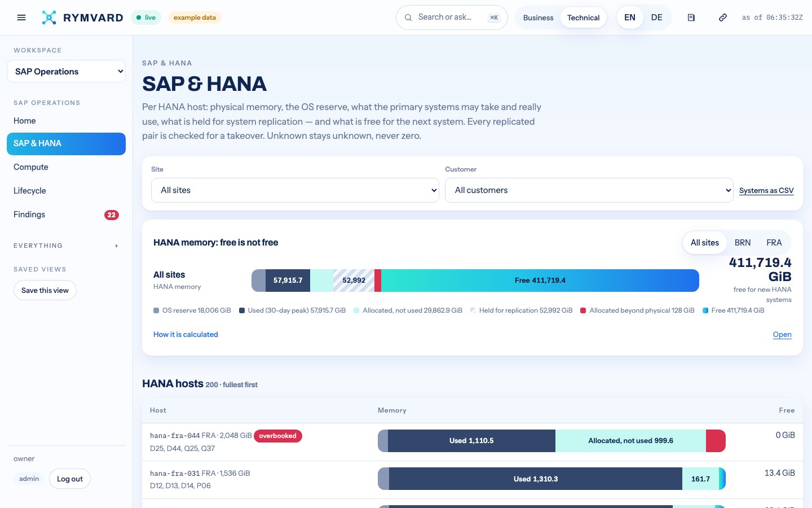Click the green live status indicator
Viewport: 812px width, 508px height.
click(146, 17)
